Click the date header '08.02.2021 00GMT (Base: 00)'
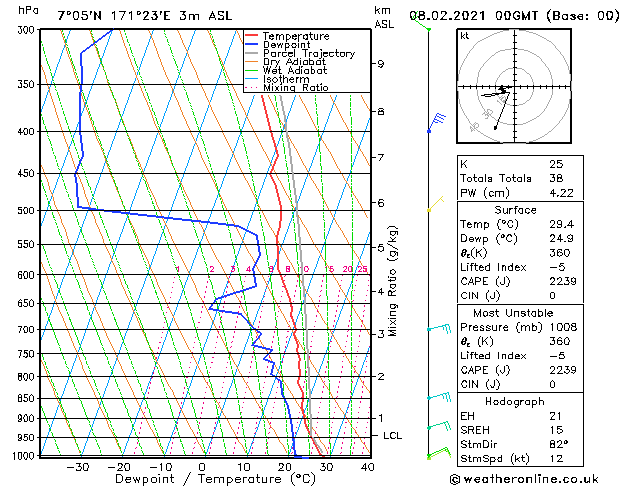 pyautogui.click(x=515, y=16)
